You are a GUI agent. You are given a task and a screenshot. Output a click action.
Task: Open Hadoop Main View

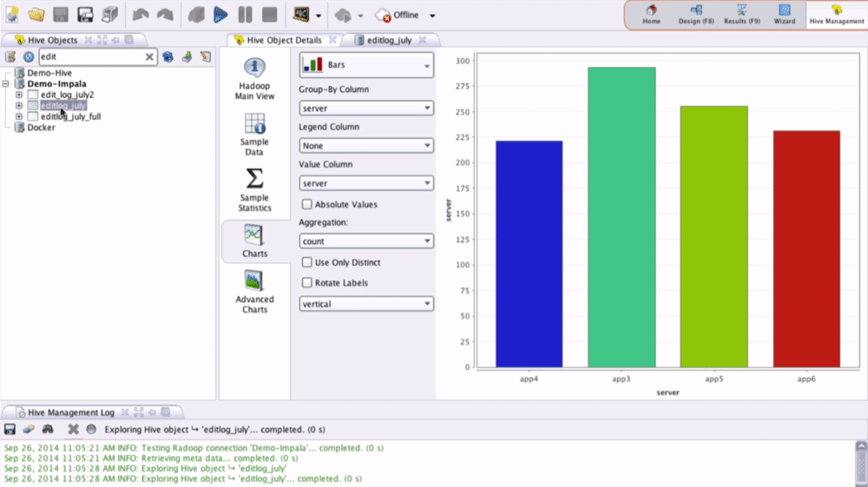tap(254, 79)
